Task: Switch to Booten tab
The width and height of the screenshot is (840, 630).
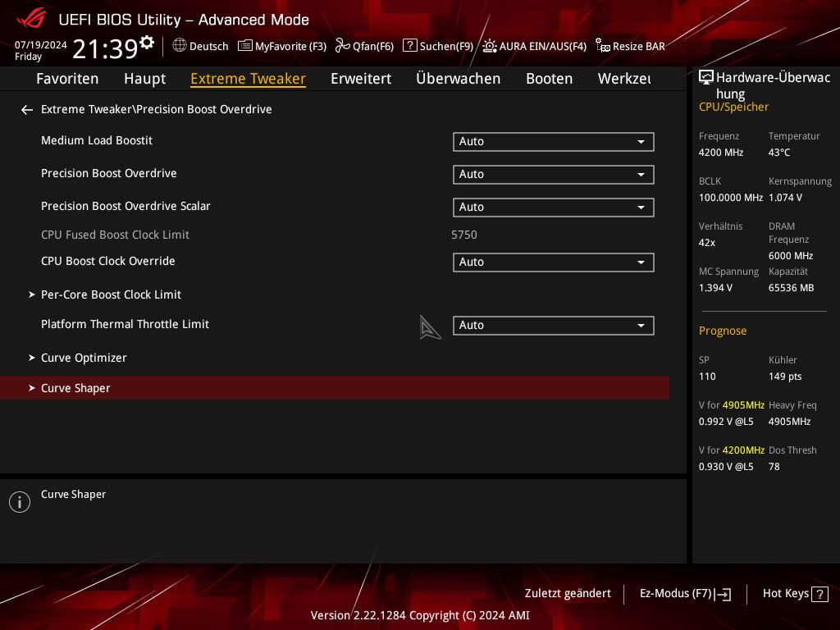Action: (549, 79)
